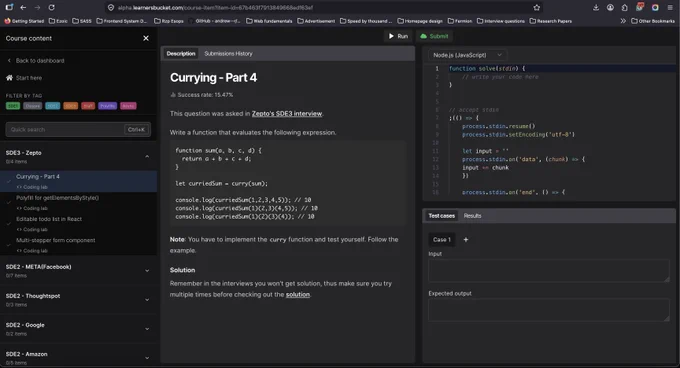Show more bookmarks with the double chevron

tap(623, 21)
